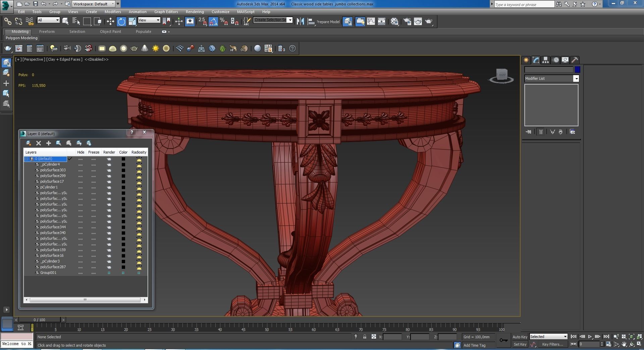The image size is (644, 350).
Task: Click the search keyword input field
Action: tap(524, 4)
